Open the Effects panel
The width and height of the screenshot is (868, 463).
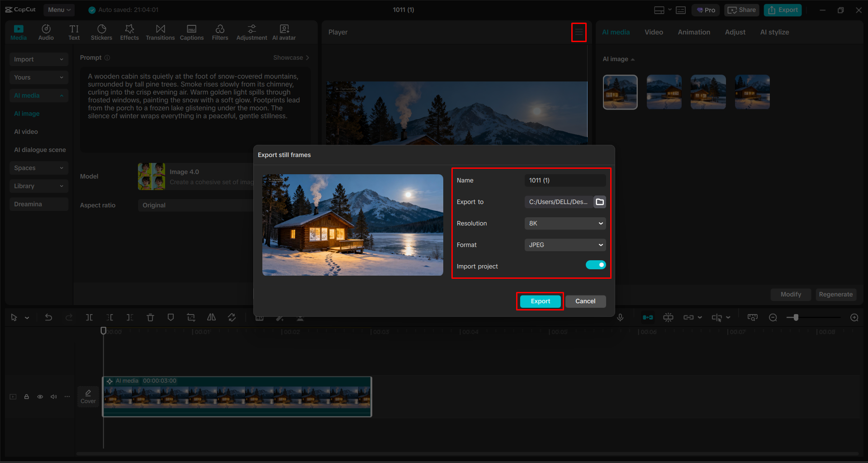click(129, 32)
